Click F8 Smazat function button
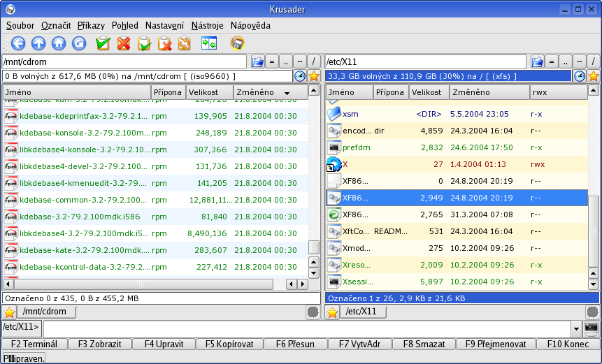 (424, 344)
